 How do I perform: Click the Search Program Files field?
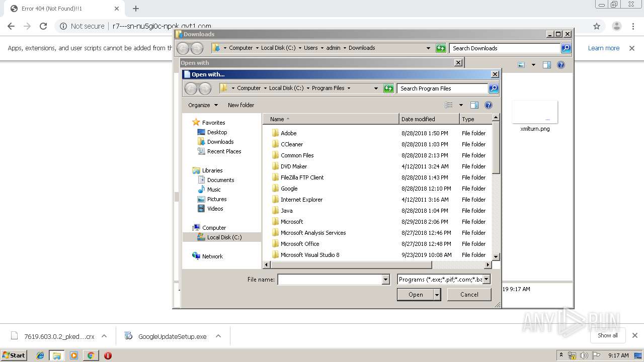(443, 88)
